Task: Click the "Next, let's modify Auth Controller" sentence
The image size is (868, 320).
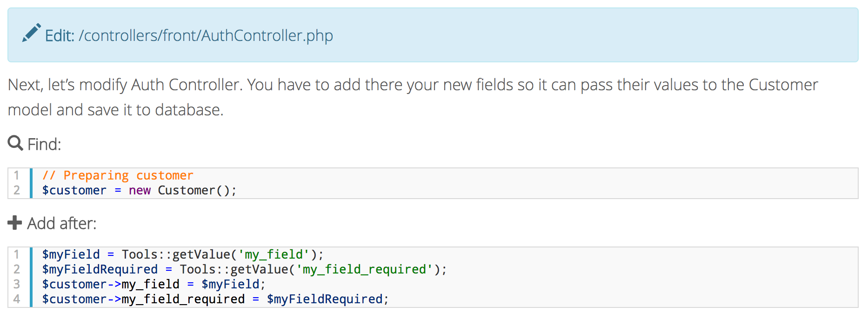Action: click(126, 85)
